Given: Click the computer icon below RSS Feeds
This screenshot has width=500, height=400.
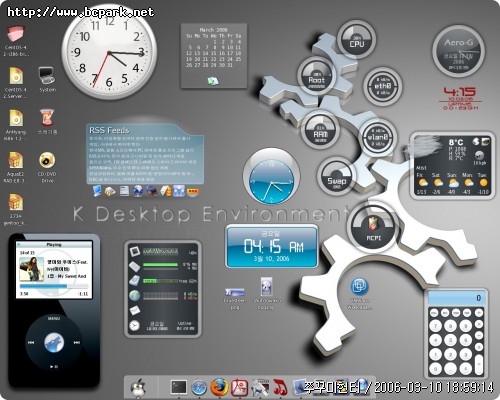Looking at the screenshot, I should (97, 191).
